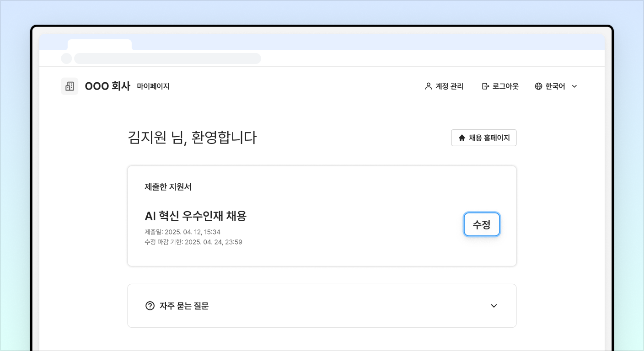This screenshot has height=351, width=644.
Task: Open the 한국어 language dropdown
Action: 555,86
